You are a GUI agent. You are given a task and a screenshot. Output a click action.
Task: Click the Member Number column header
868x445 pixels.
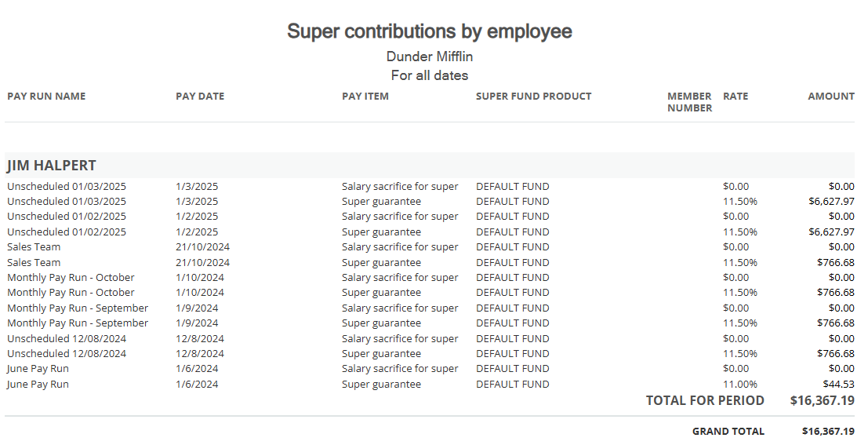[689, 102]
